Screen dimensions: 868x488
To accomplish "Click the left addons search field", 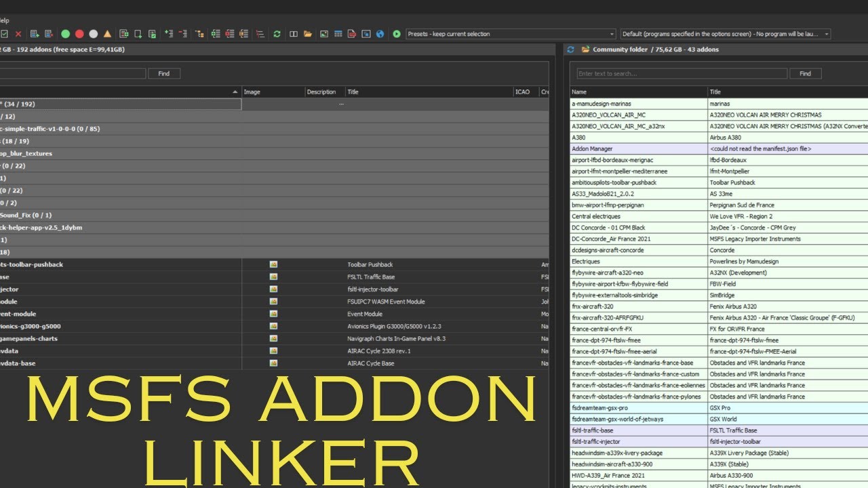I will point(73,73).
